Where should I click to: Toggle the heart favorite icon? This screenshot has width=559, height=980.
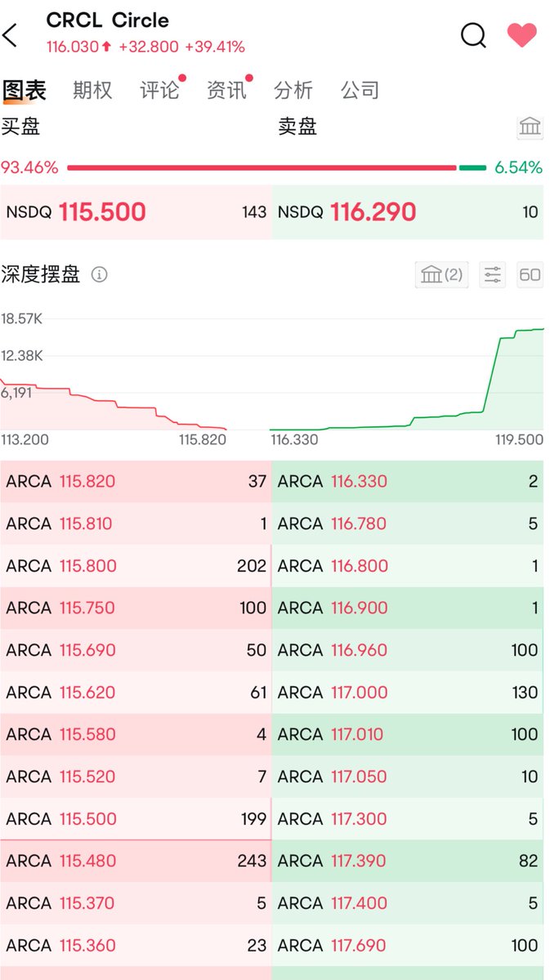pos(521,34)
